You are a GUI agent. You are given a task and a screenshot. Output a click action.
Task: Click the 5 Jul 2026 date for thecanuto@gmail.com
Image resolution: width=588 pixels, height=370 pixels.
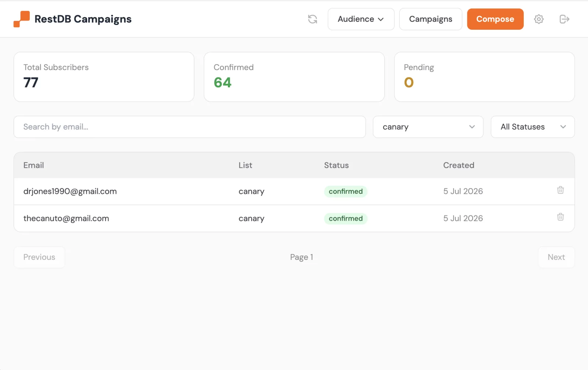[x=463, y=218]
